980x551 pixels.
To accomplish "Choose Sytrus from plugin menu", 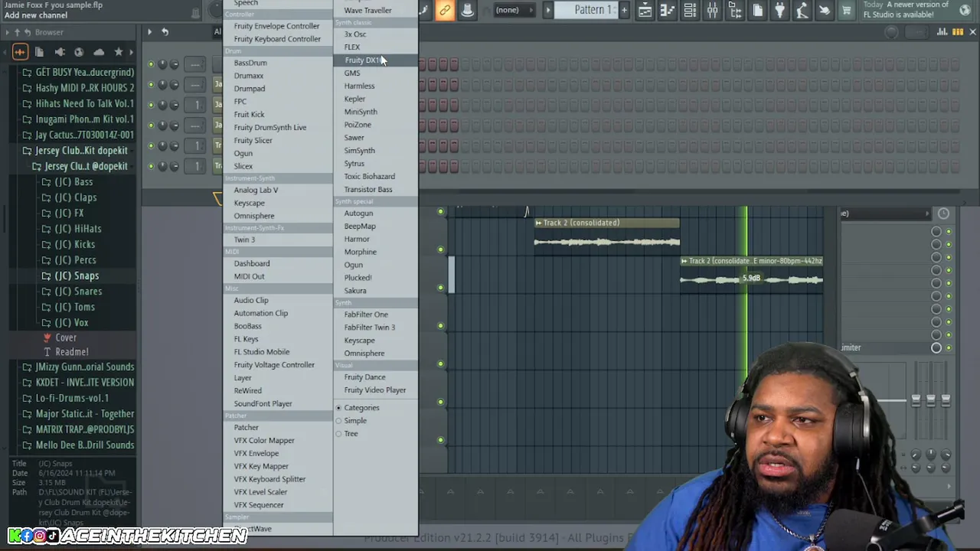I will pyautogui.click(x=354, y=164).
